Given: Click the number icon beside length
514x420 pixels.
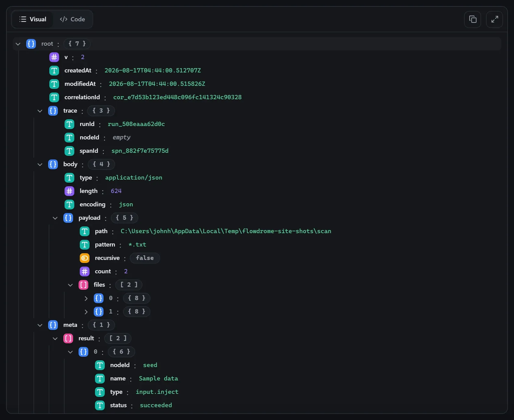Looking at the screenshot, I should (x=69, y=191).
